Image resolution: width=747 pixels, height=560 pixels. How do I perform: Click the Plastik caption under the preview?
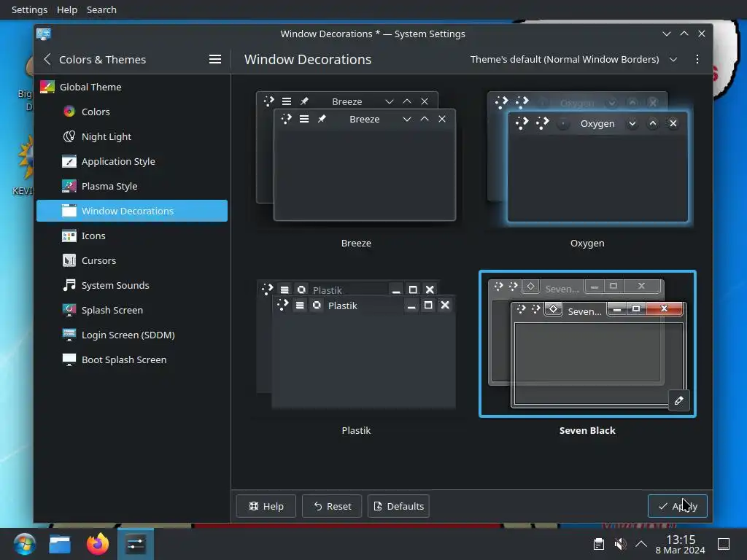(x=356, y=430)
